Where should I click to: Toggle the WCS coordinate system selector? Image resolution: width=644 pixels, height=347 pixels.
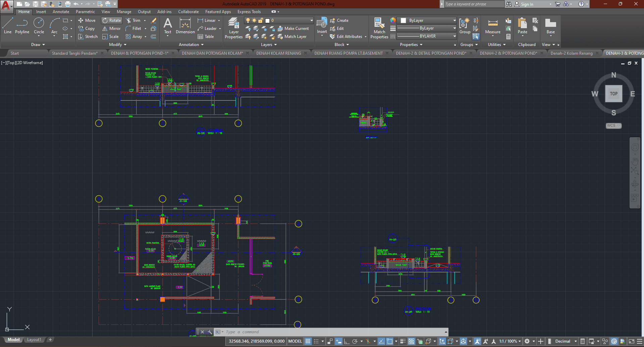pos(613,126)
